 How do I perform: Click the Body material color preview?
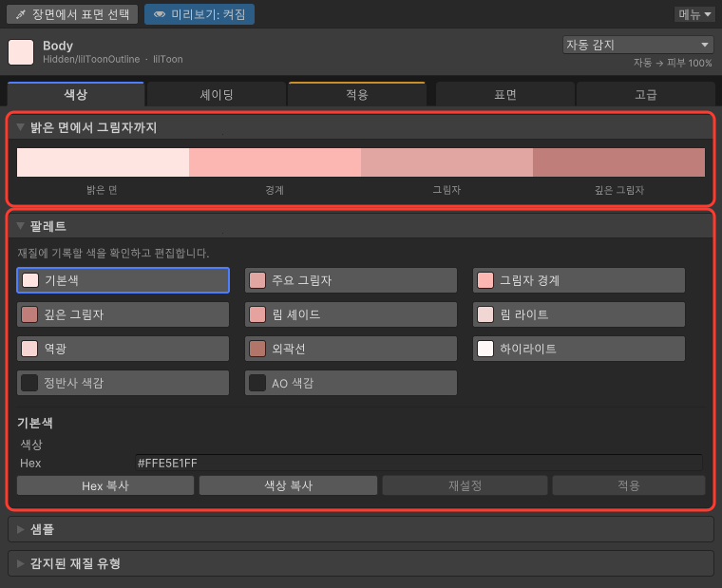pos(21,52)
